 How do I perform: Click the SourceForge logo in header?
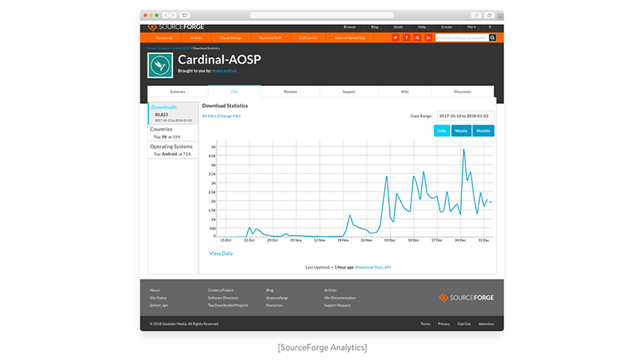tap(175, 27)
